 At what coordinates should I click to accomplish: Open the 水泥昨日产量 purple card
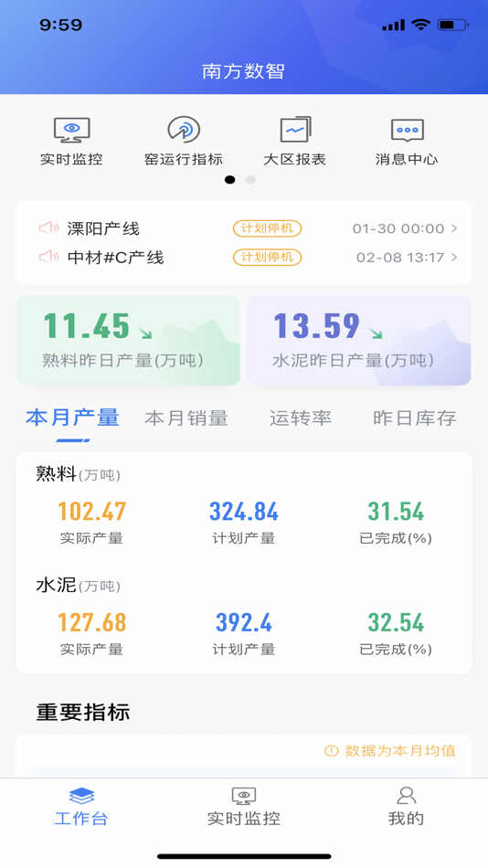click(x=359, y=340)
